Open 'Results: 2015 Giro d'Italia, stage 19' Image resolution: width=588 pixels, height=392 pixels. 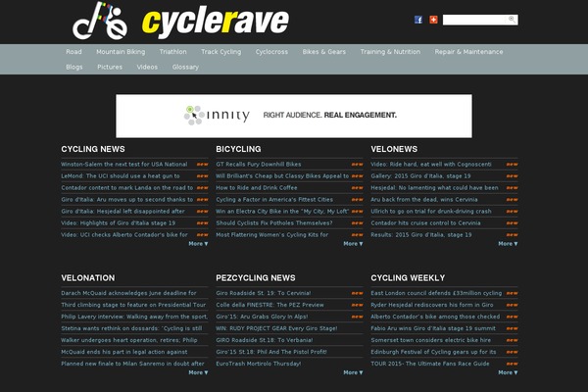[421, 235]
